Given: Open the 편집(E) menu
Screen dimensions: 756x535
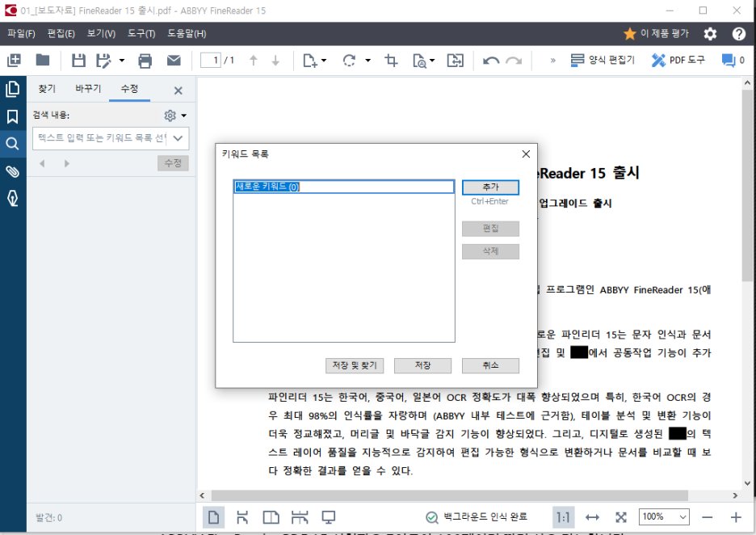Looking at the screenshot, I should [61, 33].
